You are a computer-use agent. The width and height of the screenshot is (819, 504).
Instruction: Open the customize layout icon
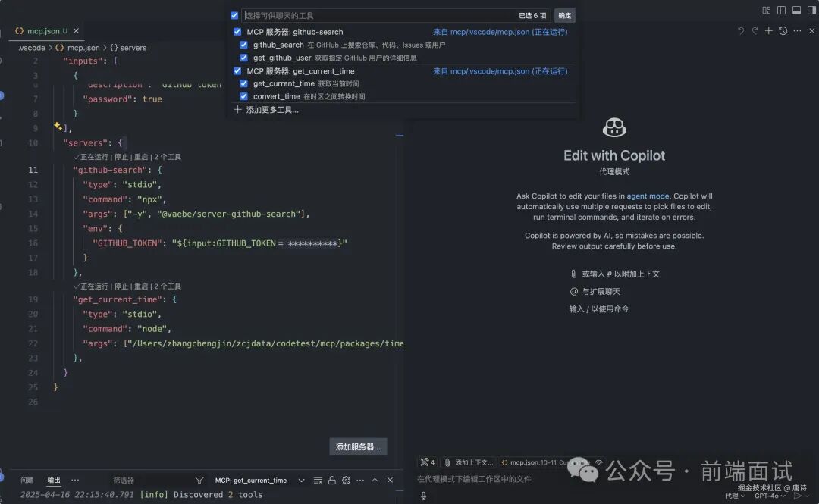pyautogui.click(x=766, y=11)
